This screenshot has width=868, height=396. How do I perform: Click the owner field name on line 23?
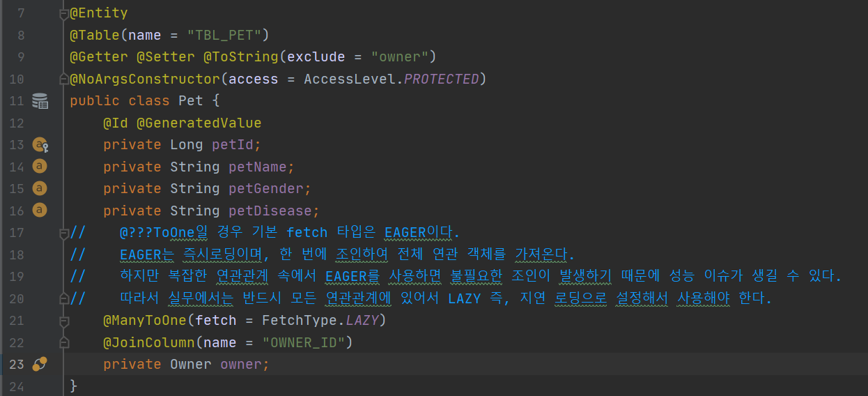pyautogui.click(x=241, y=364)
